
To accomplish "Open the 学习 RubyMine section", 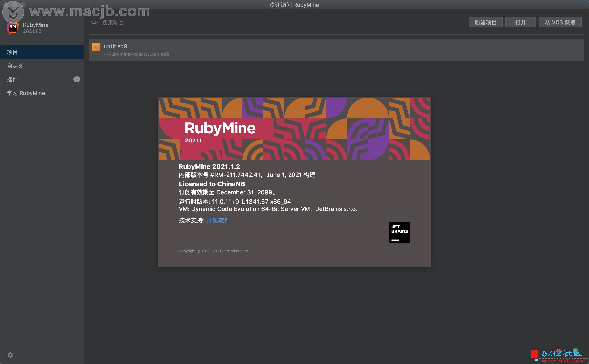I will pos(42,93).
